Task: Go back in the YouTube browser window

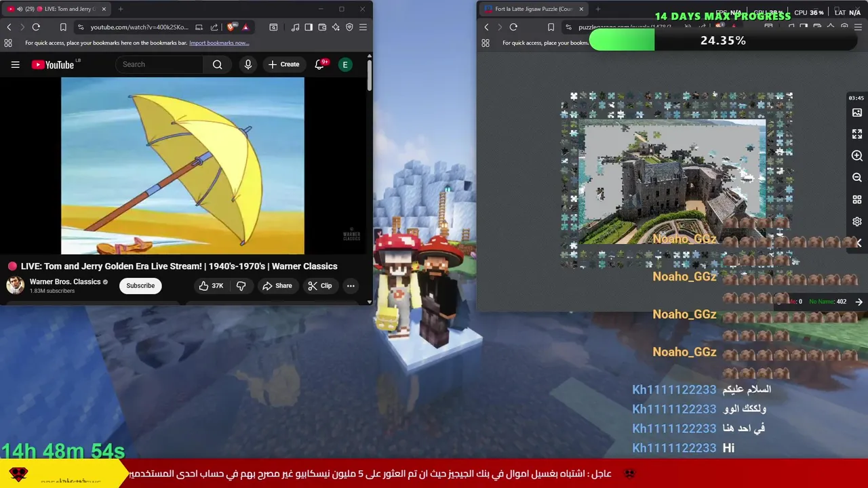Action: (x=9, y=27)
